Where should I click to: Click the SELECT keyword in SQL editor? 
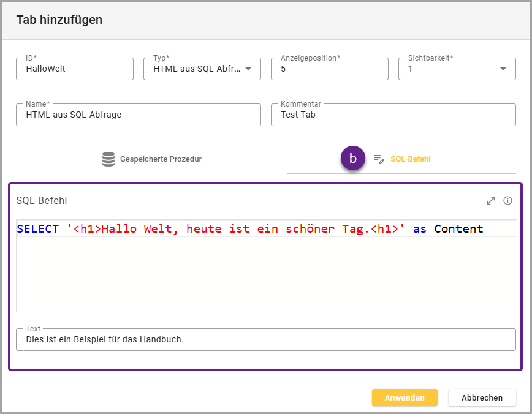pyautogui.click(x=38, y=229)
